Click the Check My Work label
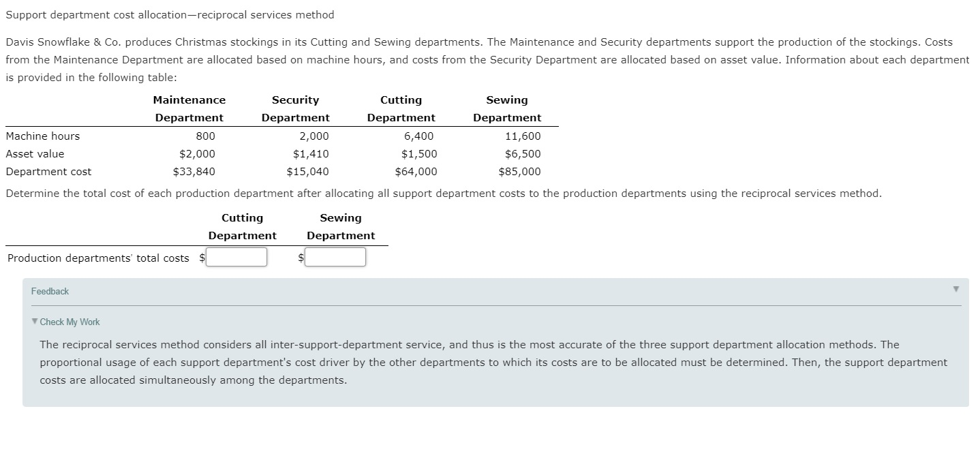This screenshot has height=458, width=980. coord(70,322)
